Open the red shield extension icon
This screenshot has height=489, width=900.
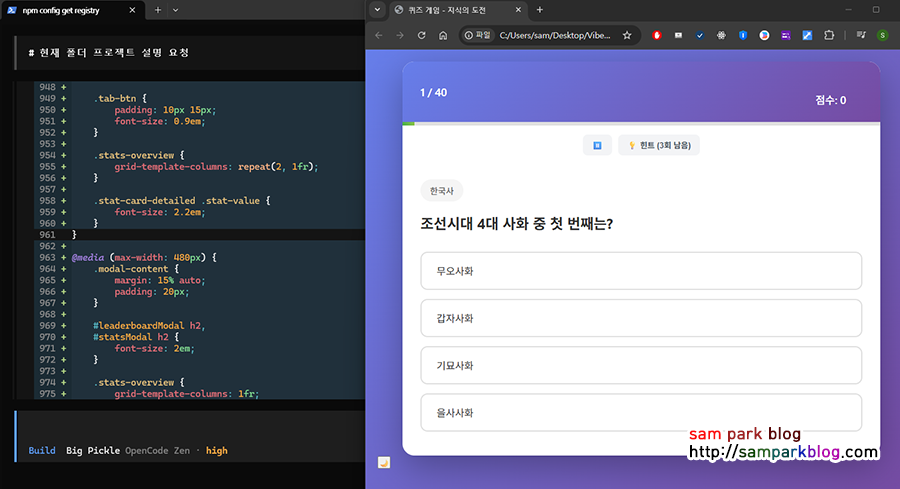[657, 36]
